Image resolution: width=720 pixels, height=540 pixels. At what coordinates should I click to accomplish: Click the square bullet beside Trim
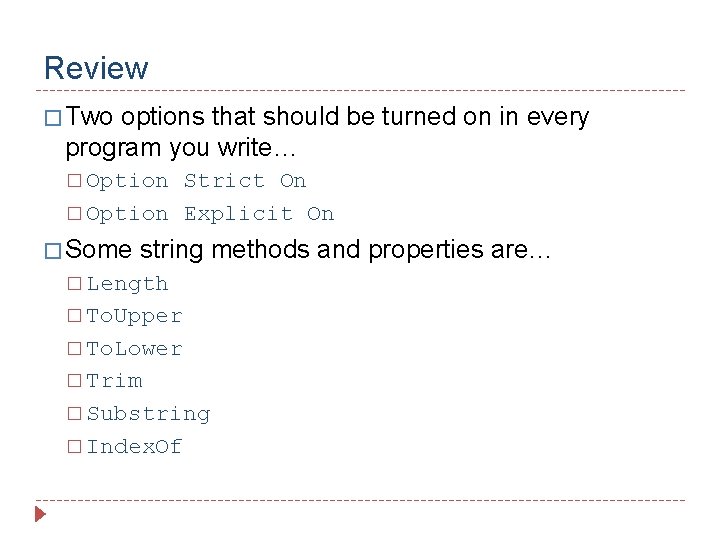tap(74, 381)
